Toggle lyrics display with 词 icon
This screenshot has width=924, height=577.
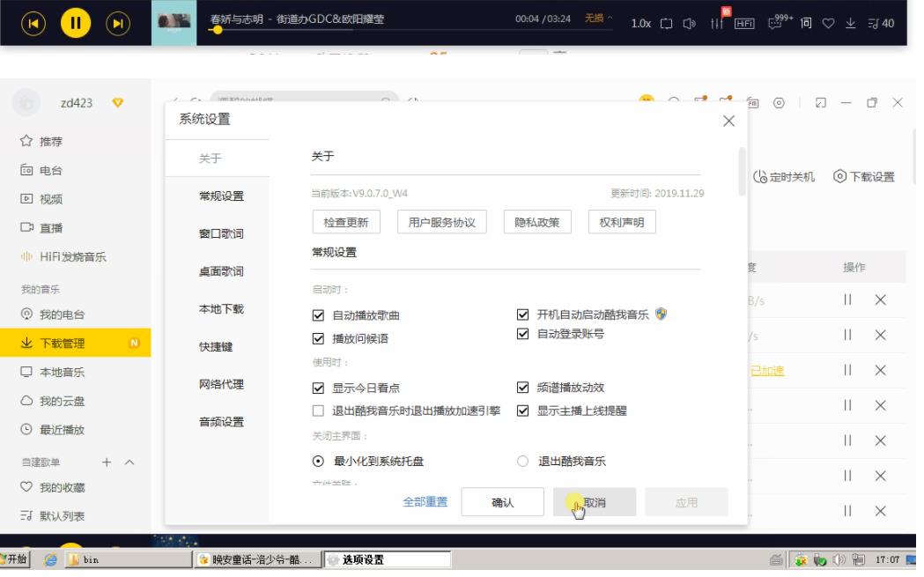pyautogui.click(x=805, y=22)
